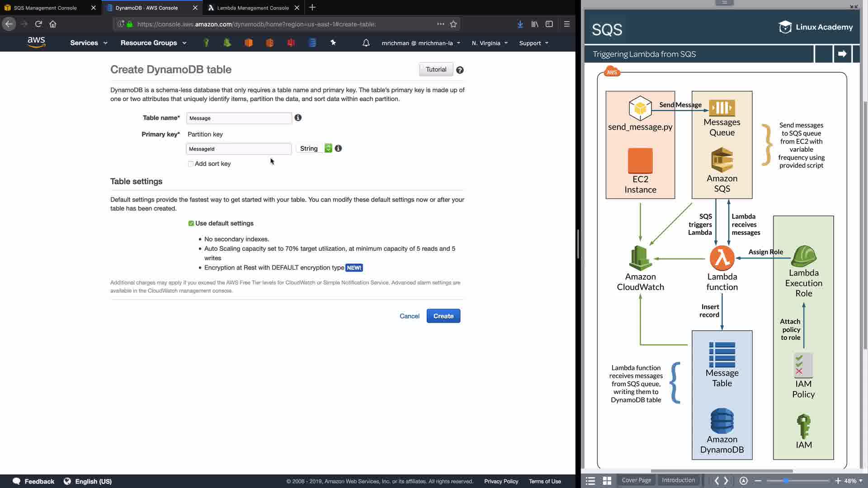Switch to SQS Management Console tab
This screenshot has width=868, height=488.
tap(45, 8)
